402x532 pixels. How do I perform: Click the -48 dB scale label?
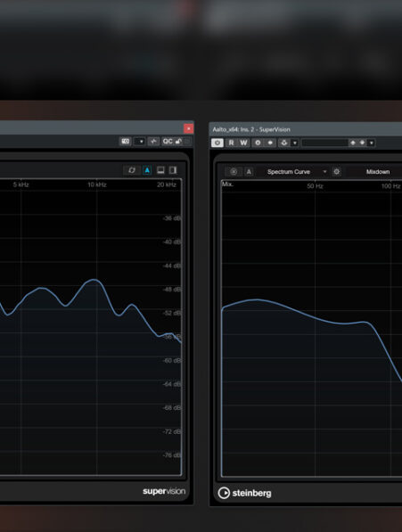[172, 290]
